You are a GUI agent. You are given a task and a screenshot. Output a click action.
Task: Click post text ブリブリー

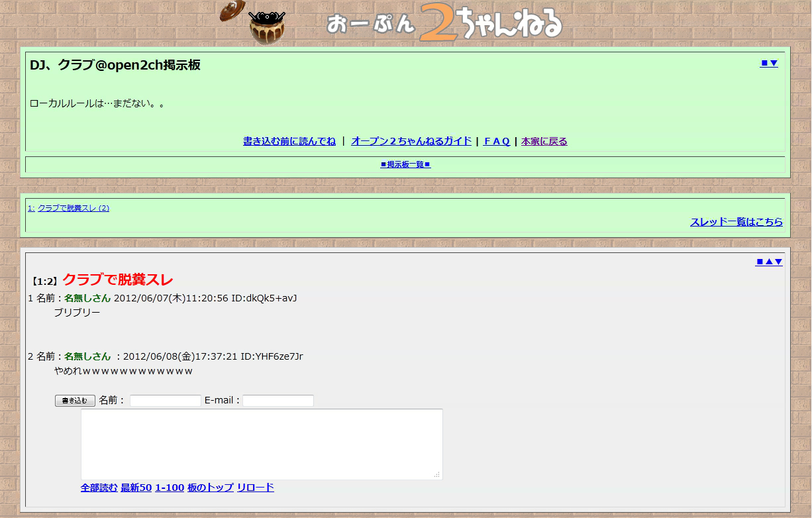77,313
